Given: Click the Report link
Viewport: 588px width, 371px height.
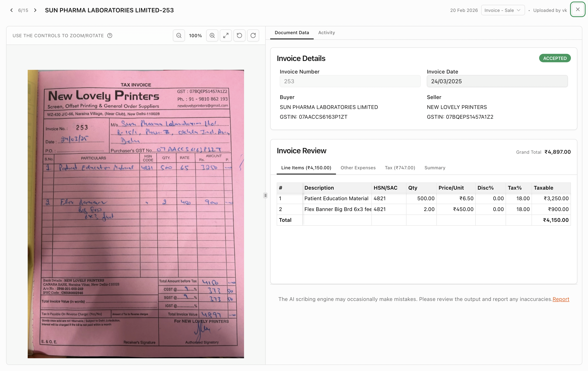Looking at the screenshot, I should point(561,299).
